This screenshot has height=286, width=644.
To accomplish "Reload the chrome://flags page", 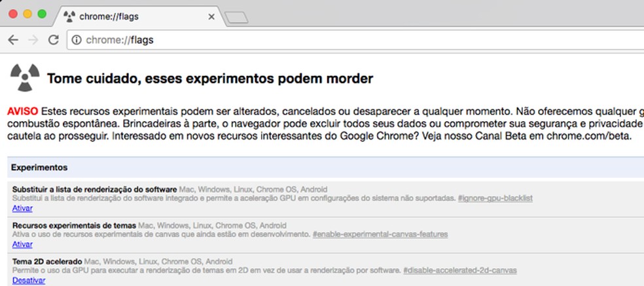I will tap(54, 40).
